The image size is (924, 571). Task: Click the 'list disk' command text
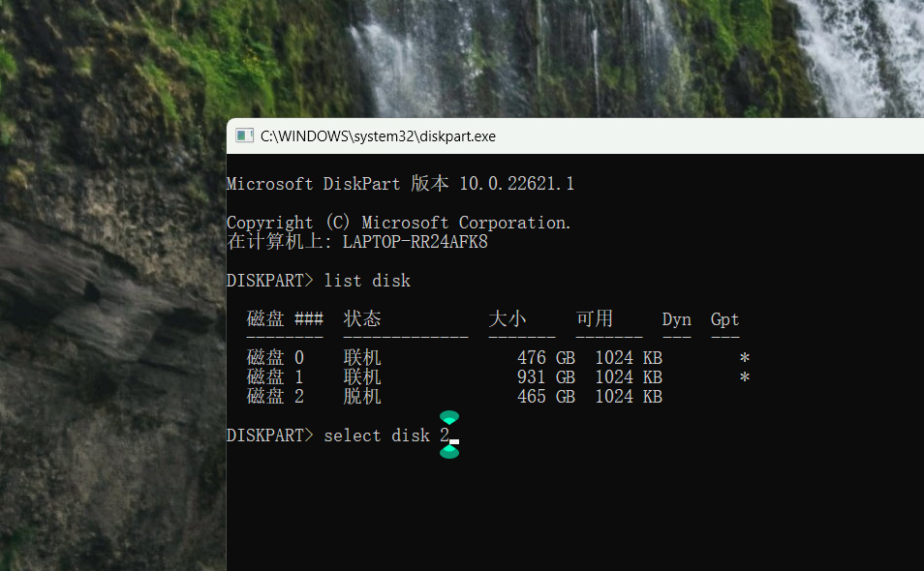pyautogui.click(x=367, y=281)
